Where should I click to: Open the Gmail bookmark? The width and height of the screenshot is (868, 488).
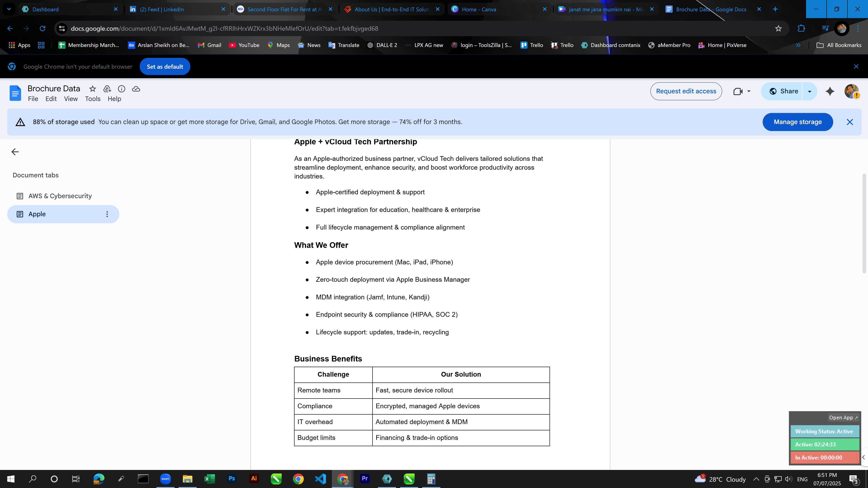click(210, 45)
